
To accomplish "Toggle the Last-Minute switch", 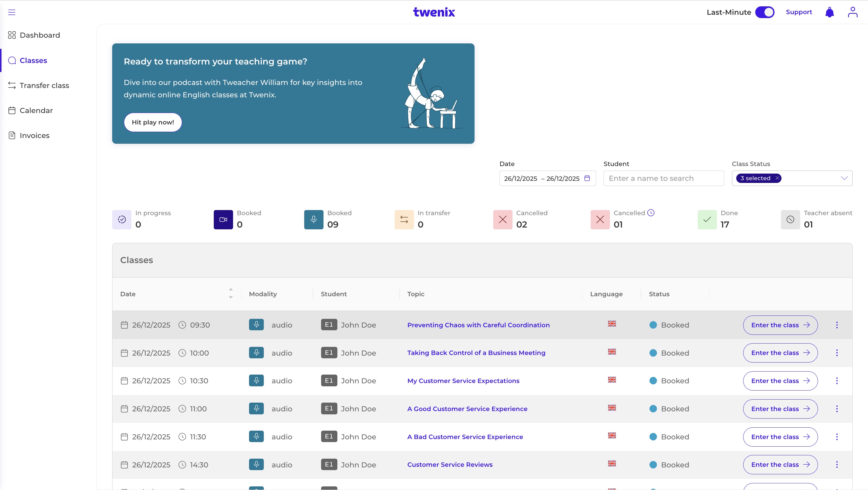I will click(765, 12).
